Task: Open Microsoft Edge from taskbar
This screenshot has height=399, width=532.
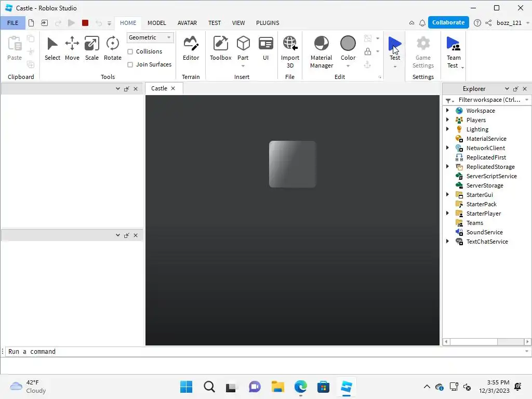Action: (x=301, y=387)
